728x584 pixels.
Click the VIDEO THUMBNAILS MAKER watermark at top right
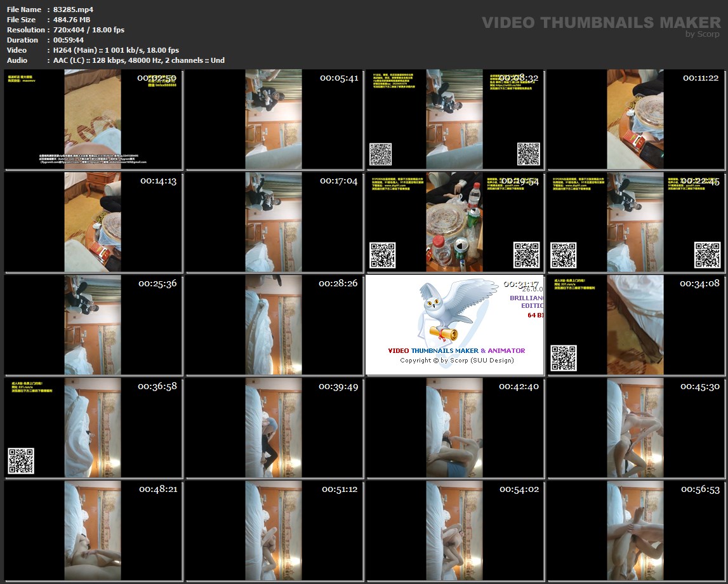pyautogui.click(x=600, y=23)
